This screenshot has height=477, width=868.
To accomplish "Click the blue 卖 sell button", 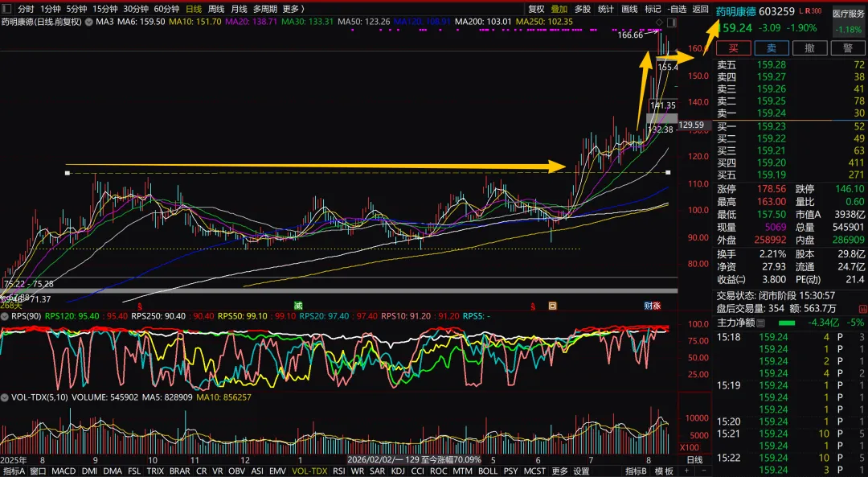I will pyautogui.click(x=771, y=48).
